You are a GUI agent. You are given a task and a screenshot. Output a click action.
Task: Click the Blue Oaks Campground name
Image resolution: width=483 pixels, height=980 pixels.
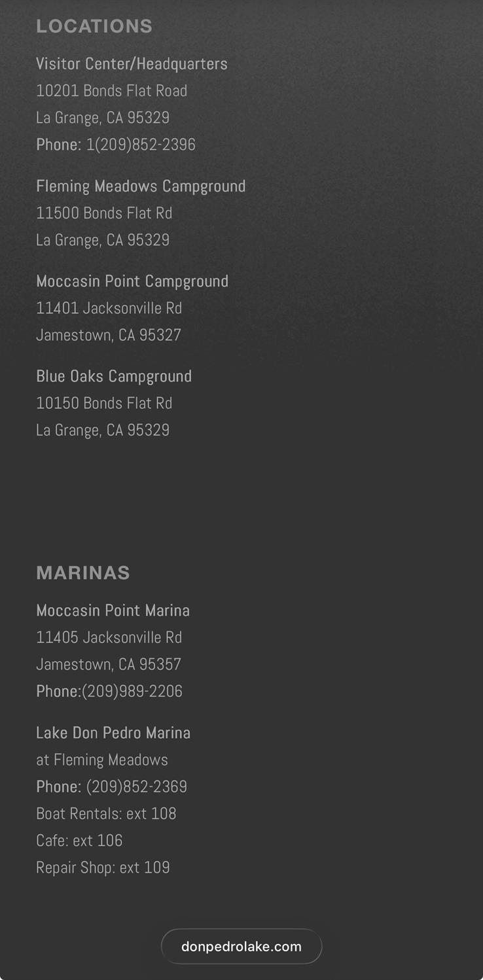click(x=114, y=376)
